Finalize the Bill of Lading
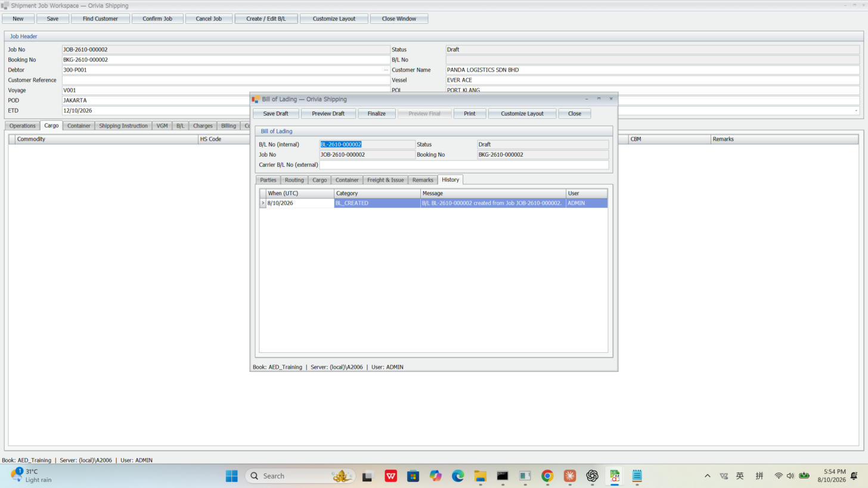 tap(376, 113)
